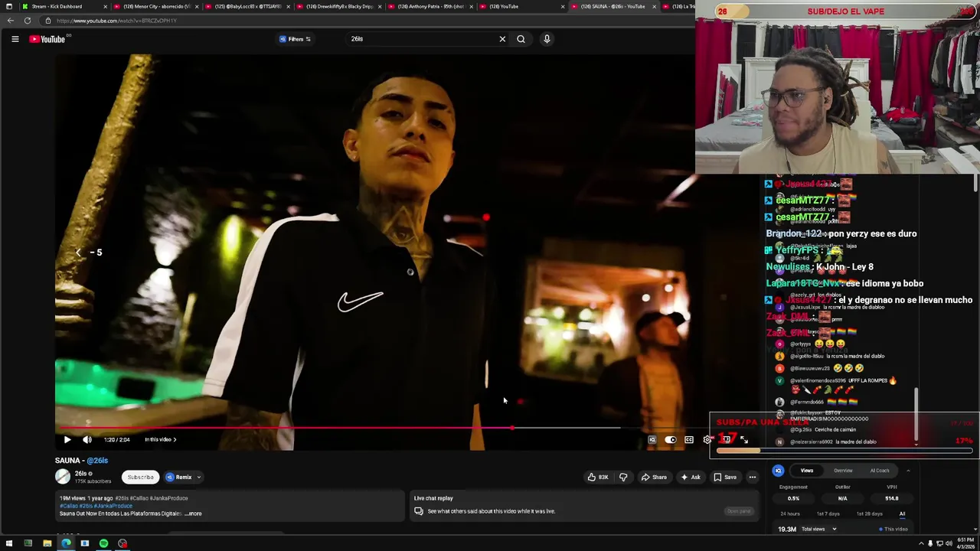Share the video
The width and height of the screenshot is (980, 551).
(654, 477)
